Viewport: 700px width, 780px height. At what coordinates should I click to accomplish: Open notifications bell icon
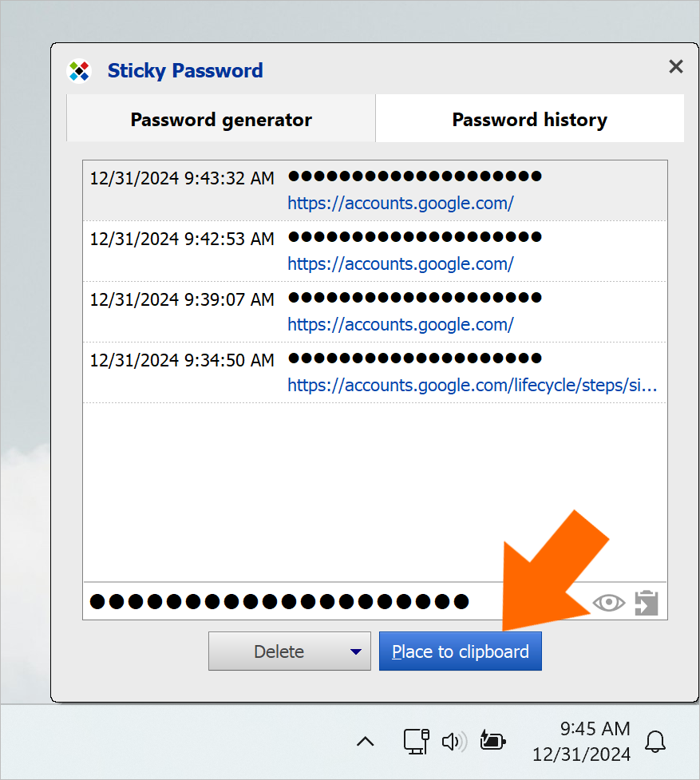pos(655,742)
